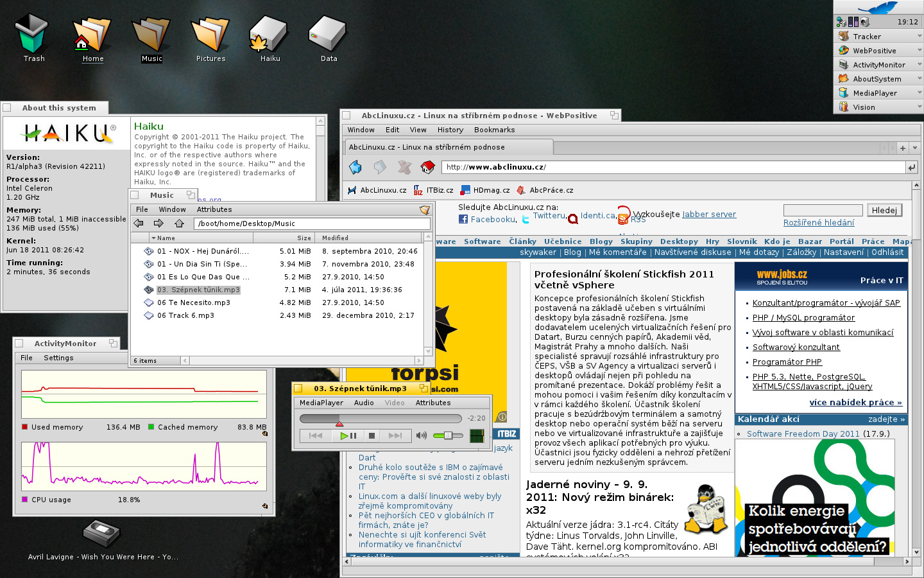This screenshot has width=924, height=578.
Task: Skip to next track in MediaPlayer
Action: click(x=395, y=435)
